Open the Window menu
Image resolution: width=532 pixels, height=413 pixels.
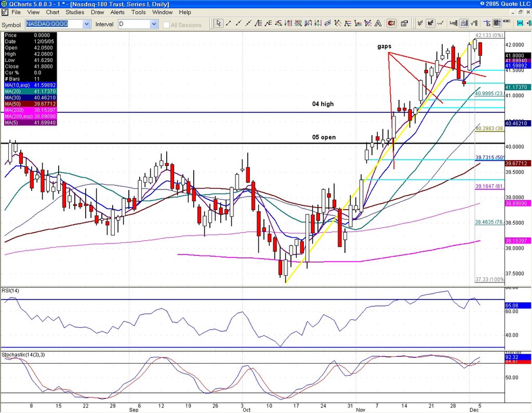162,12
